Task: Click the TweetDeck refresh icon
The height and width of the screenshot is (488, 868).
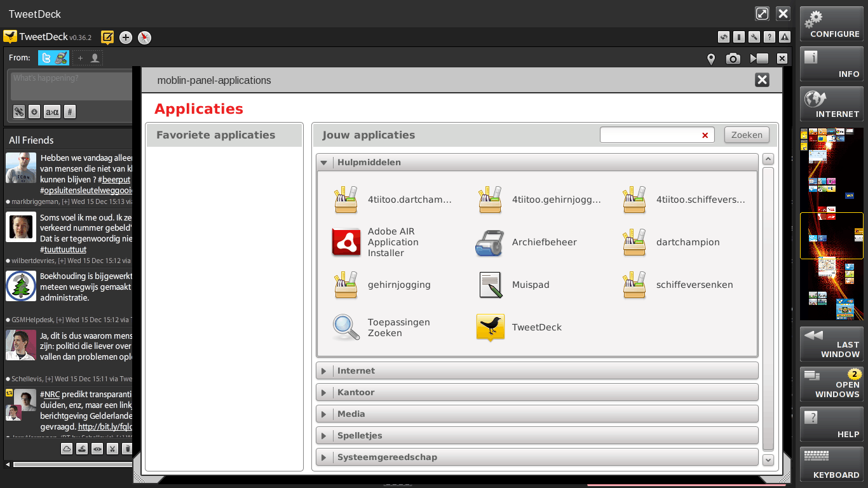Action: point(724,37)
